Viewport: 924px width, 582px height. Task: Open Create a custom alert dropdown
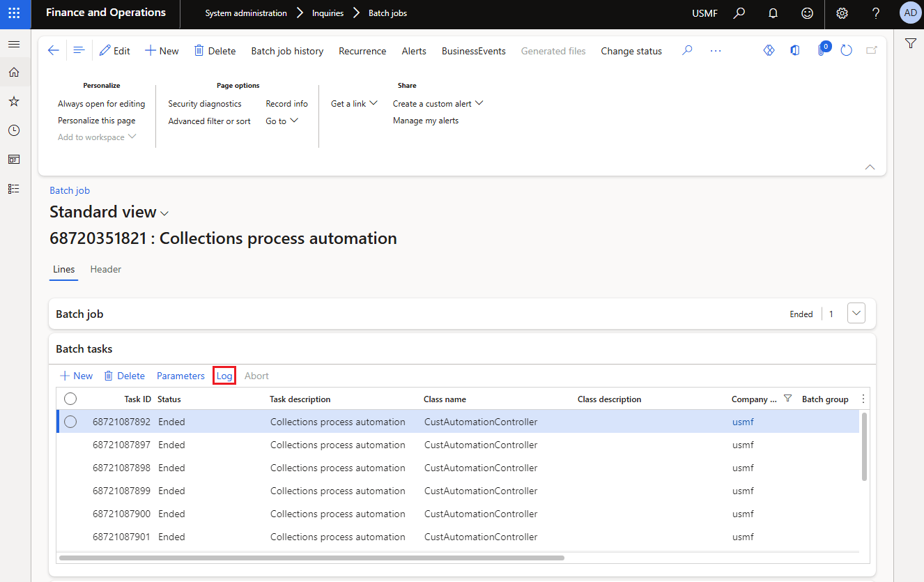438,103
